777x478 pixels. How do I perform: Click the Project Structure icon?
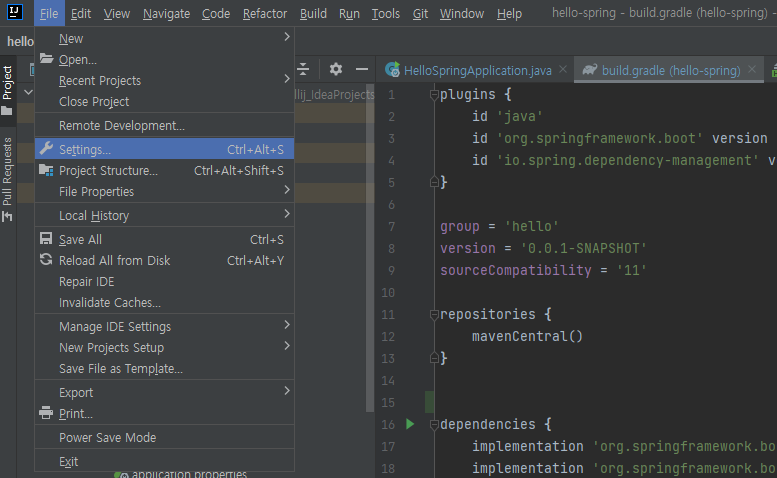(x=46, y=170)
